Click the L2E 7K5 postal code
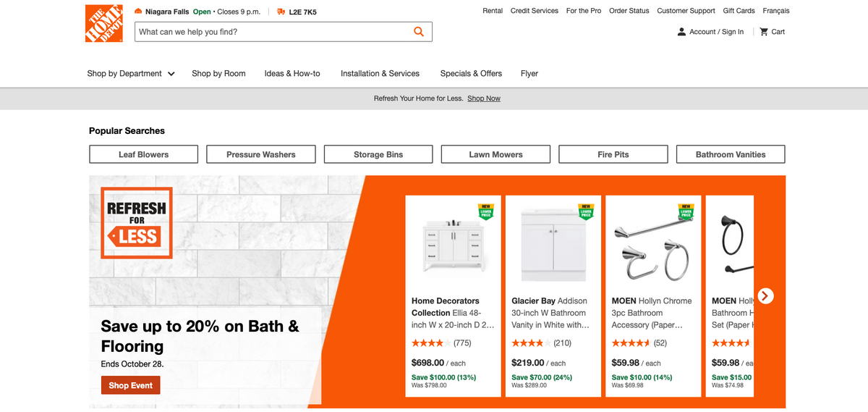This screenshot has height=412, width=868. coord(302,12)
